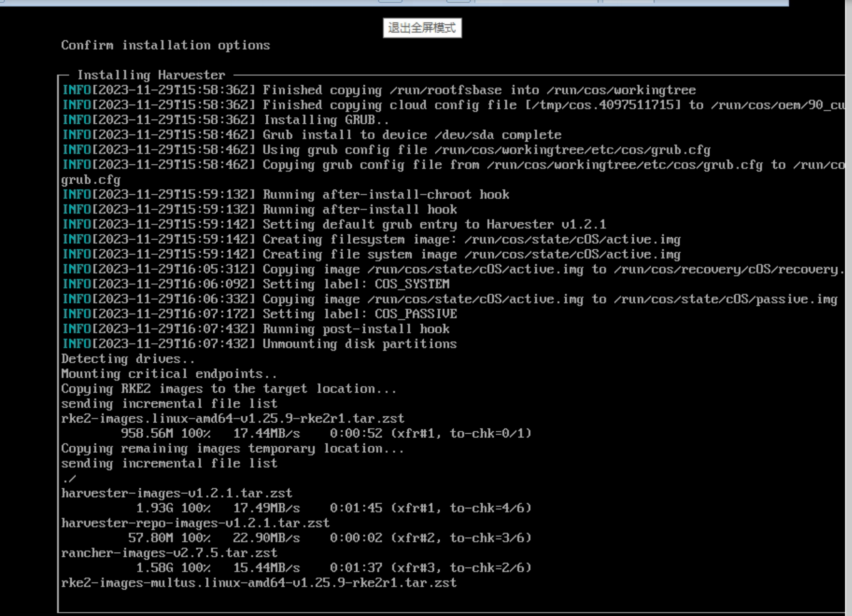The height and width of the screenshot is (616, 852).
Task: Click the rke2-images.linux-amd64-v1.25.9-rke2r1.tar.zst filename
Action: pos(233,418)
